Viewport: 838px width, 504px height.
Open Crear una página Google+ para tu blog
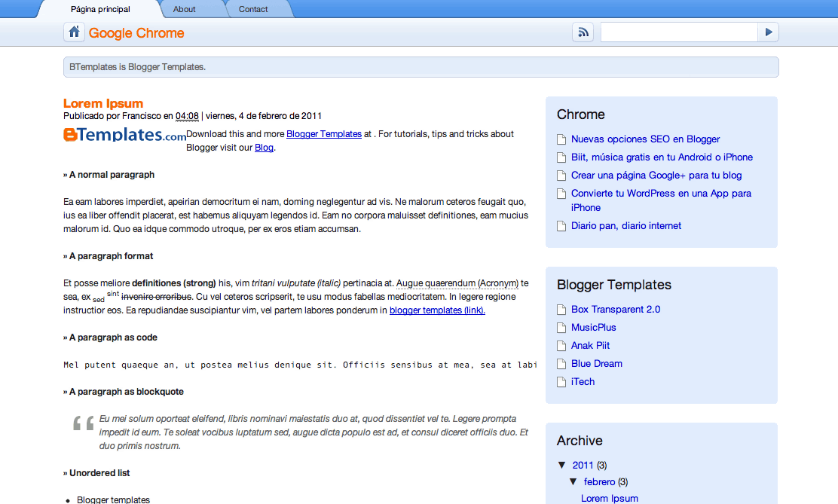point(656,176)
